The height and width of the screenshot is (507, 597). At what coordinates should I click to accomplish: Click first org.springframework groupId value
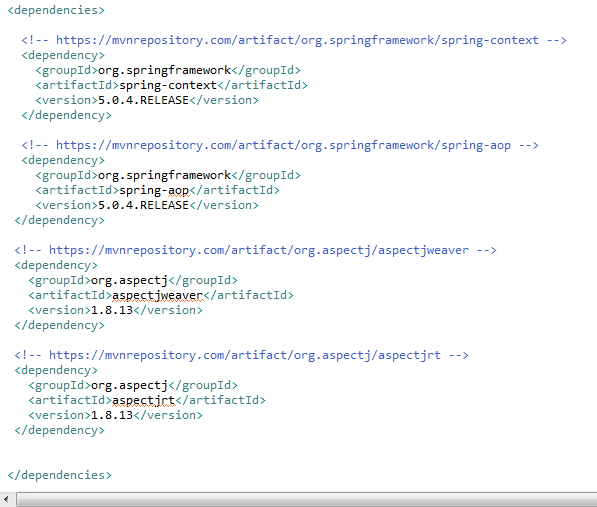[x=164, y=70]
